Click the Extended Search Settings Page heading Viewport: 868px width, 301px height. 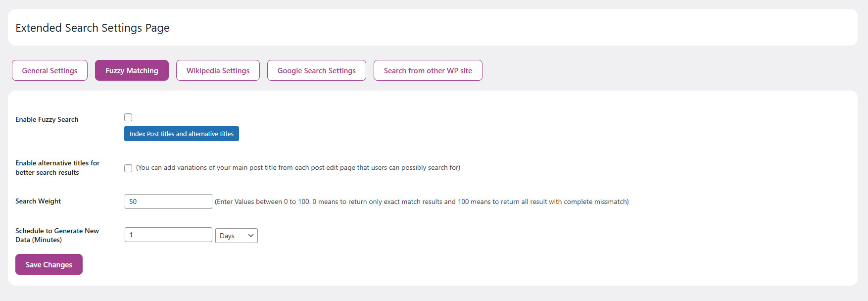tap(93, 28)
